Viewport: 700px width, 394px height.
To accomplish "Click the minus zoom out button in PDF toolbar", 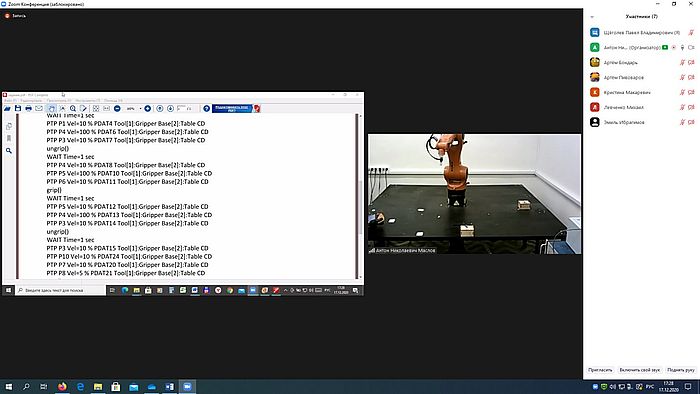I will coord(117,108).
